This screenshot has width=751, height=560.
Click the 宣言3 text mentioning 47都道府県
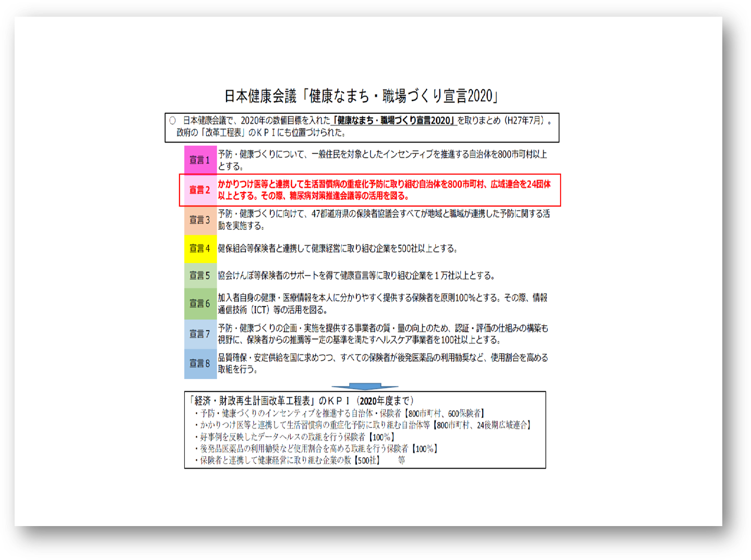(x=384, y=220)
